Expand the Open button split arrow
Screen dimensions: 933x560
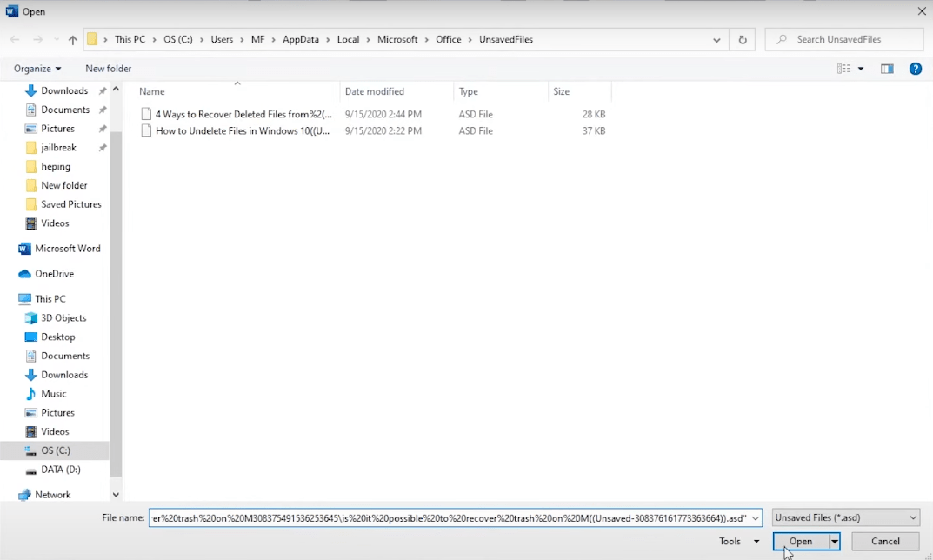[835, 541]
